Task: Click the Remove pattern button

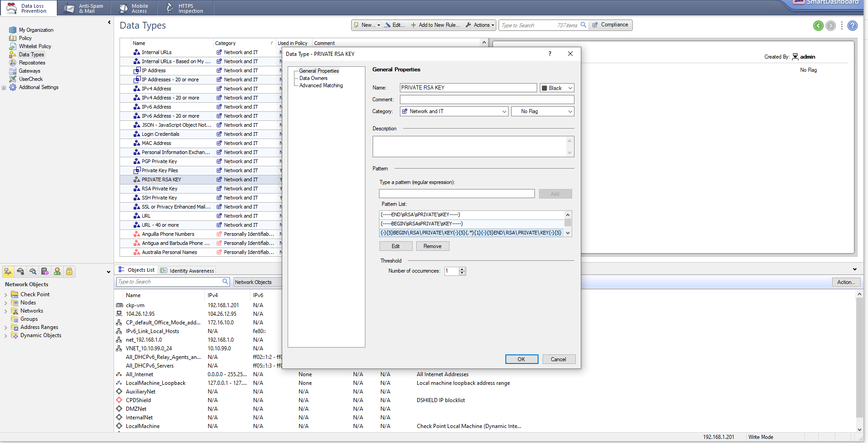Action: point(432,246)
